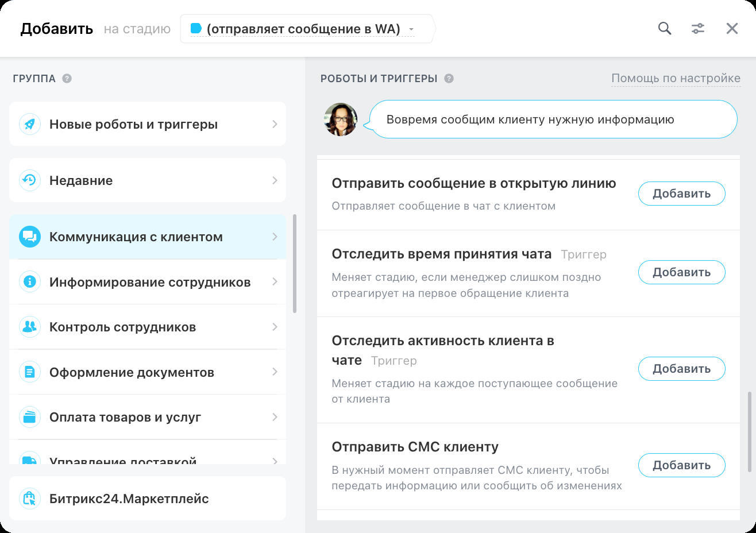756x533 pixels.
Task: Open the filter settings sliders icon
Action: point(698,29)
